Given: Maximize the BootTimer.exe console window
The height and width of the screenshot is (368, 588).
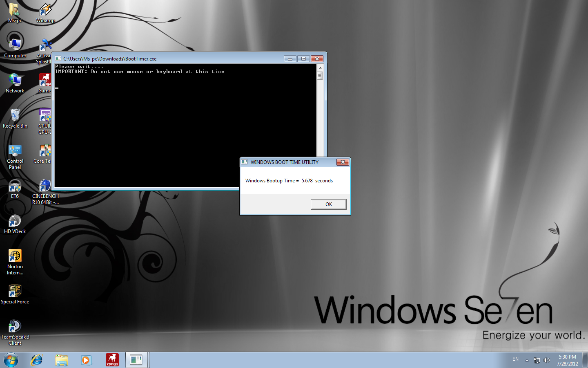Looking at the screenshot, I should coord(303,59).
